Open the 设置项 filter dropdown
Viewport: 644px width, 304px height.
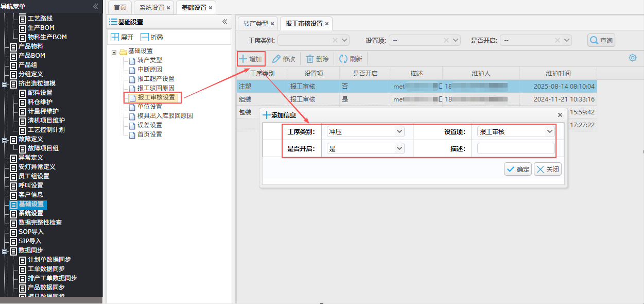455,40
